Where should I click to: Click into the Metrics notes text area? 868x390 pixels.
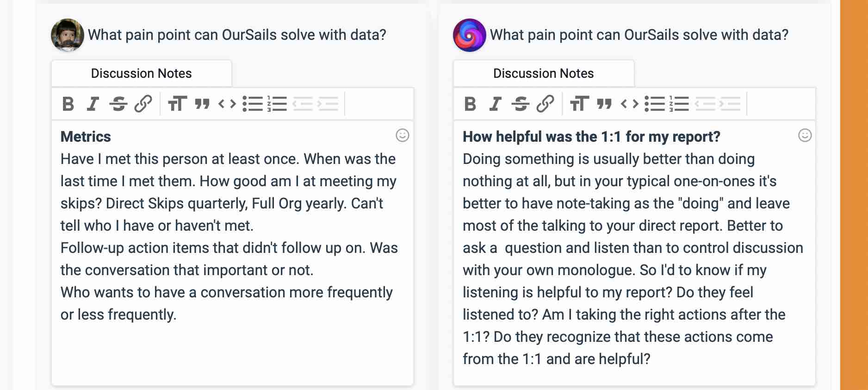coord(232,252)
